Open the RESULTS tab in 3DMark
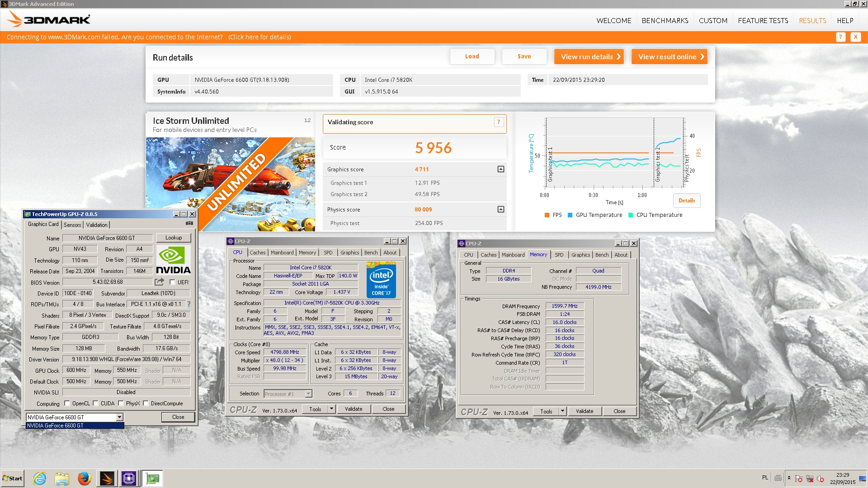868x488 pixels. [812, 21]
